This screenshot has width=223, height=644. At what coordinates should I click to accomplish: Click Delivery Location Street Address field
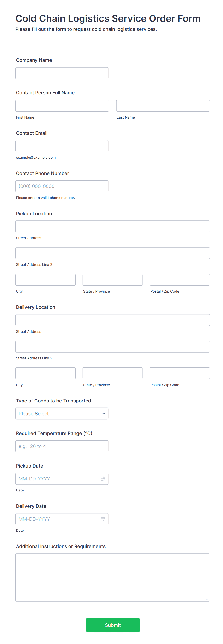112,320
